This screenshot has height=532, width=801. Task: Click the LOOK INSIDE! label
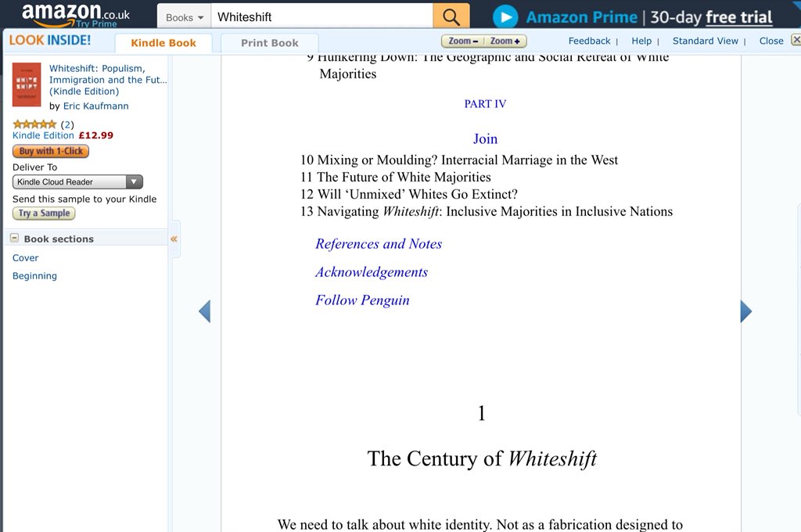point(50,41)
